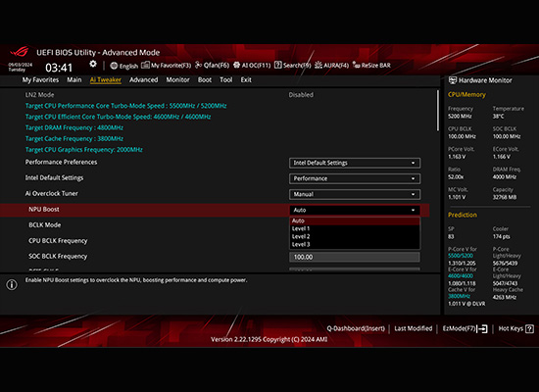Open Ai Overclock Tuner Manual dropdown

[x=355, y=194]
